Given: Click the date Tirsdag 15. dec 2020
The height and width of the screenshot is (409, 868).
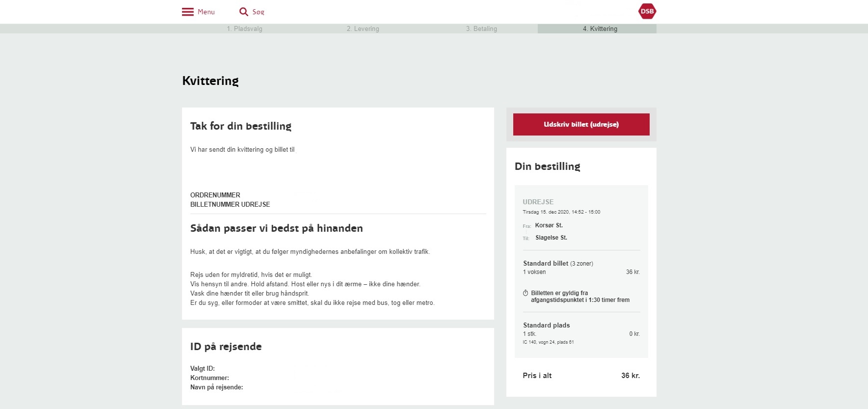Looking at the screenshot, I should (x=546, y=212).
